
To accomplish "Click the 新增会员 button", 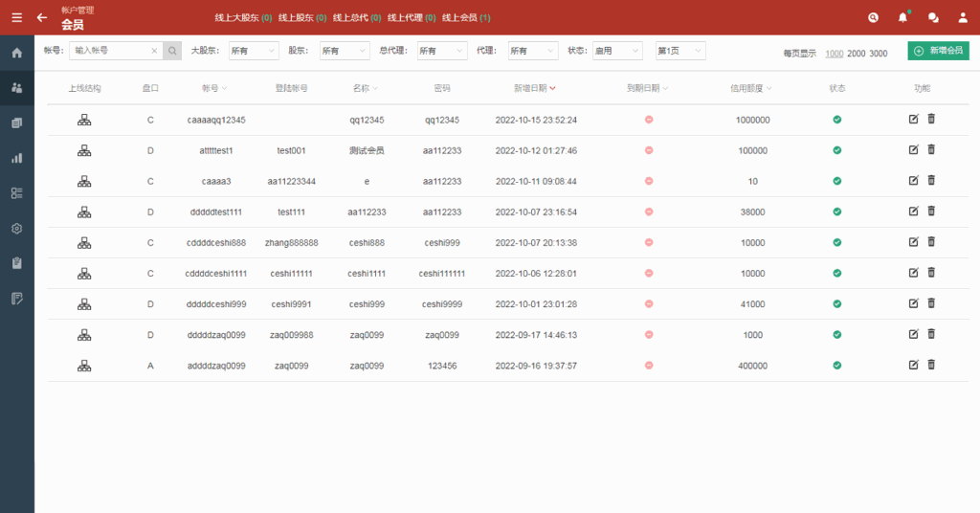I will coord(938,51).
